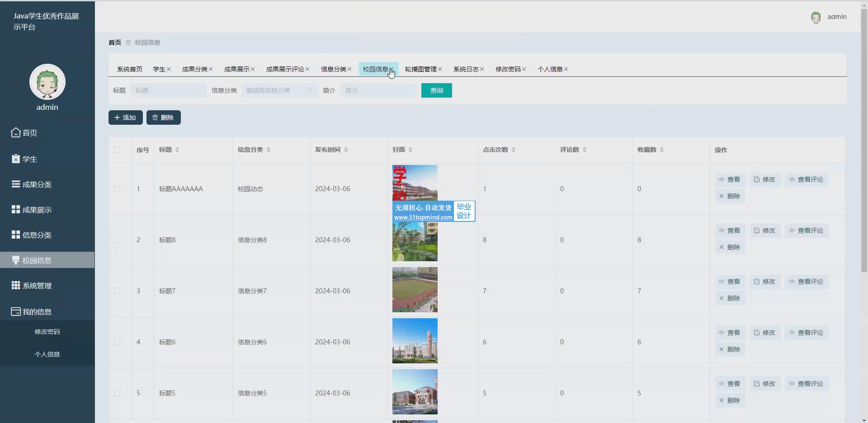Open the 信息分类 filter dropdown
The width and height of the screenshot is (868, 423).
click(x=279, y=90)
